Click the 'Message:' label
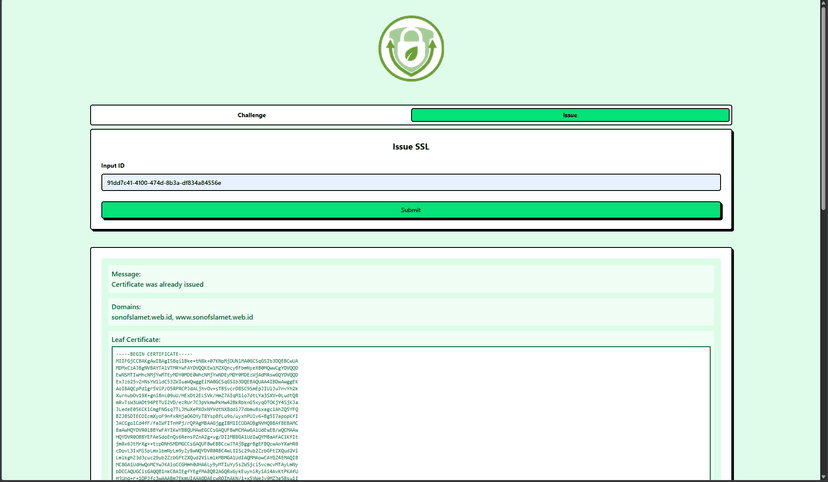This screenshot has height=482, width=828. (x=126, y=274)
